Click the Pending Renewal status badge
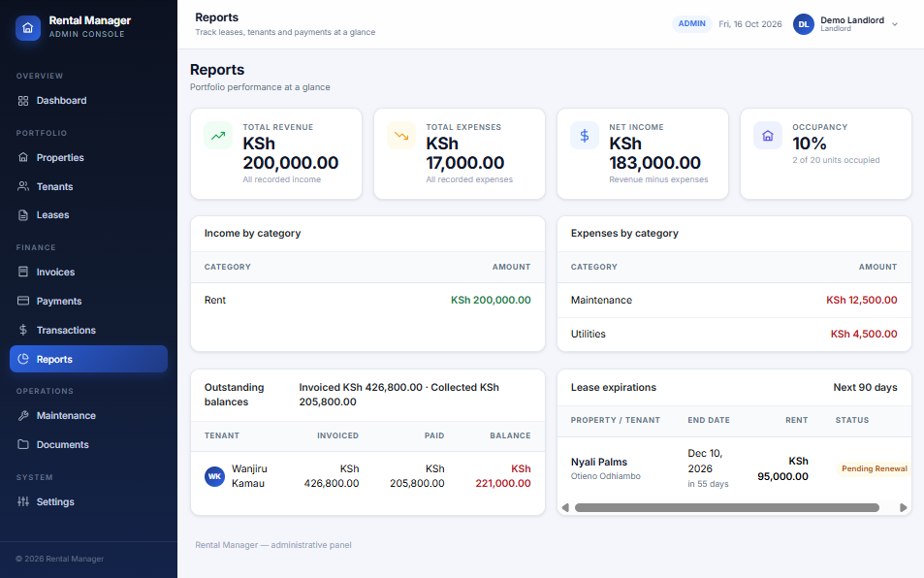 coord(874,468)
